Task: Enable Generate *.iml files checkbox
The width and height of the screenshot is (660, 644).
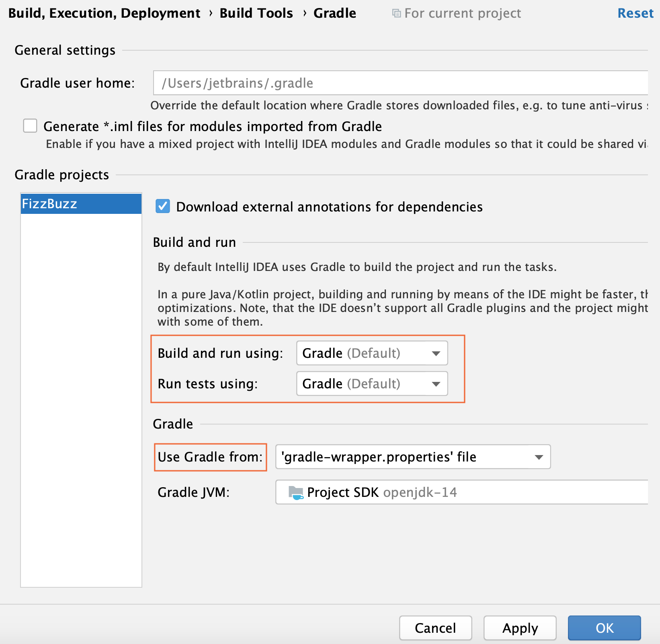Action: [x=30, y=126]
